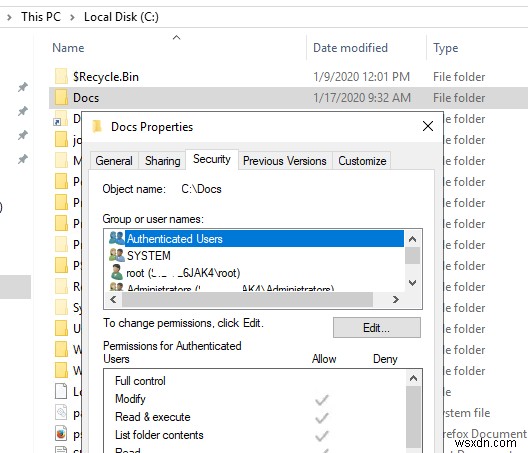Select the Docs folder row in Explorer
This screenshot has width=528, height=453.
(288, 98)
